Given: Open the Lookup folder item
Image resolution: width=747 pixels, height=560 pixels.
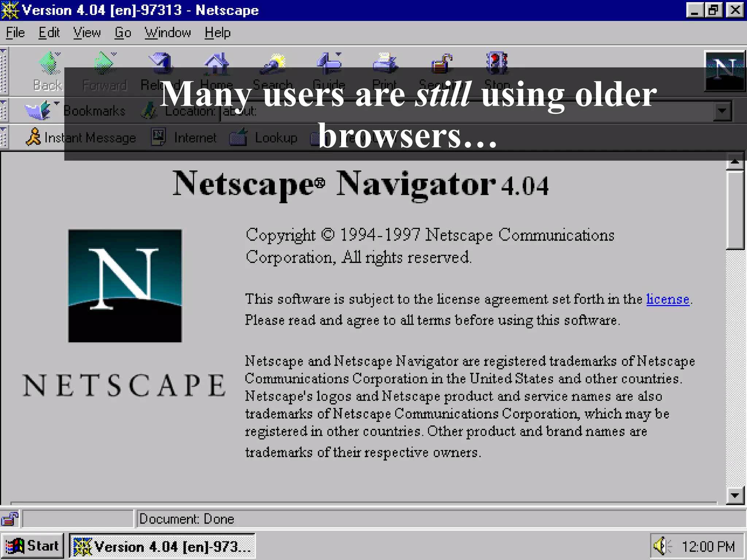Looking at the screenshot, I should pos(263,138).
